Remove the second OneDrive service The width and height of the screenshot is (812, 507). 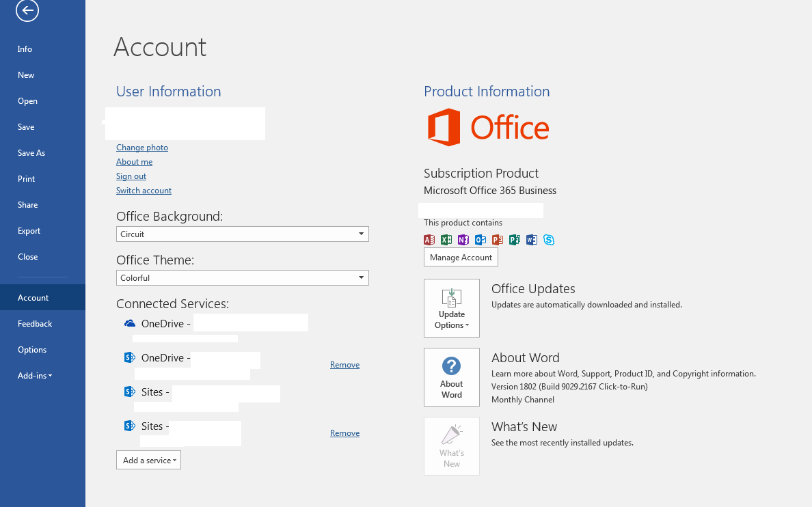(x=345, y=365)
